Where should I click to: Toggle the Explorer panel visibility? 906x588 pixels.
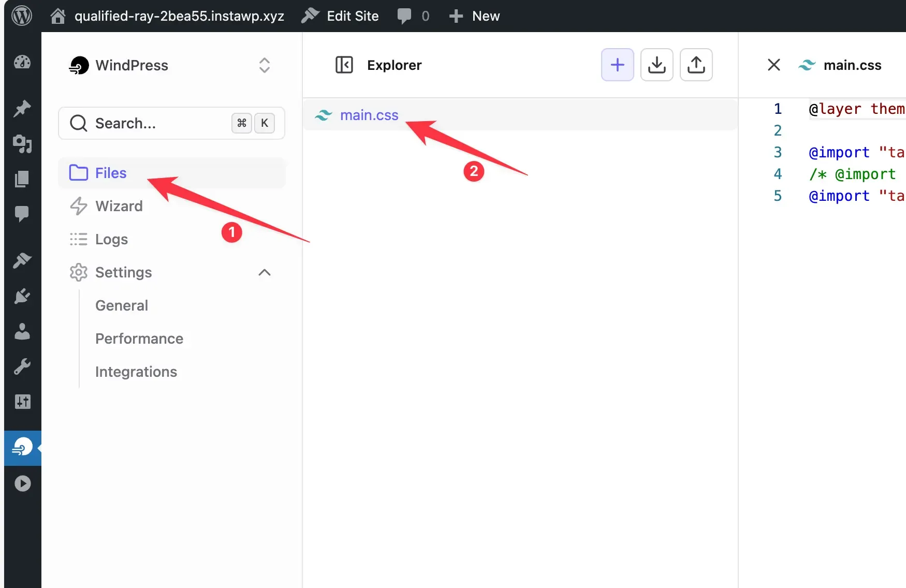[x=344, y=65]
